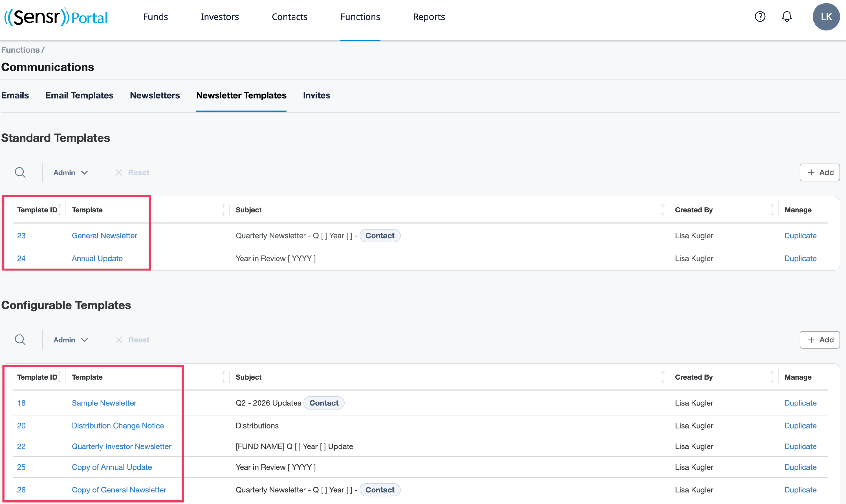Image resolution: width=846 pixels, height=504 pixels.
Task: Select the "Distributions" subject text
Action: click(x=257, y=426)
